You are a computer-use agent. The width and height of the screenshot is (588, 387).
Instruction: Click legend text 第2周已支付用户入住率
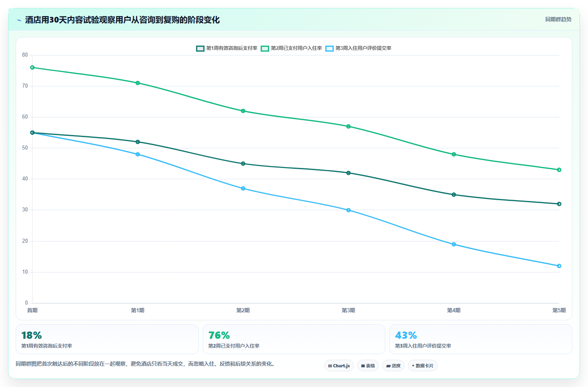(x=296, y=48)
